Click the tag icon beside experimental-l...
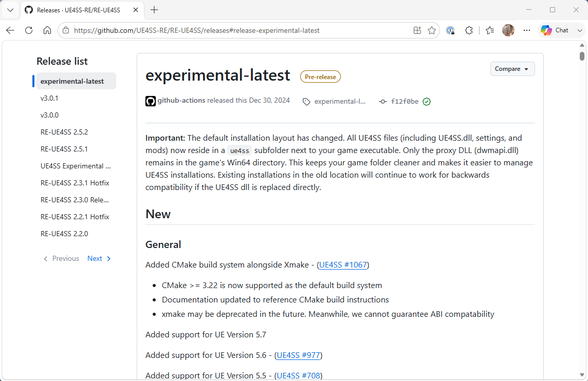Screen dimensions: 588x381 pos(306,102)
